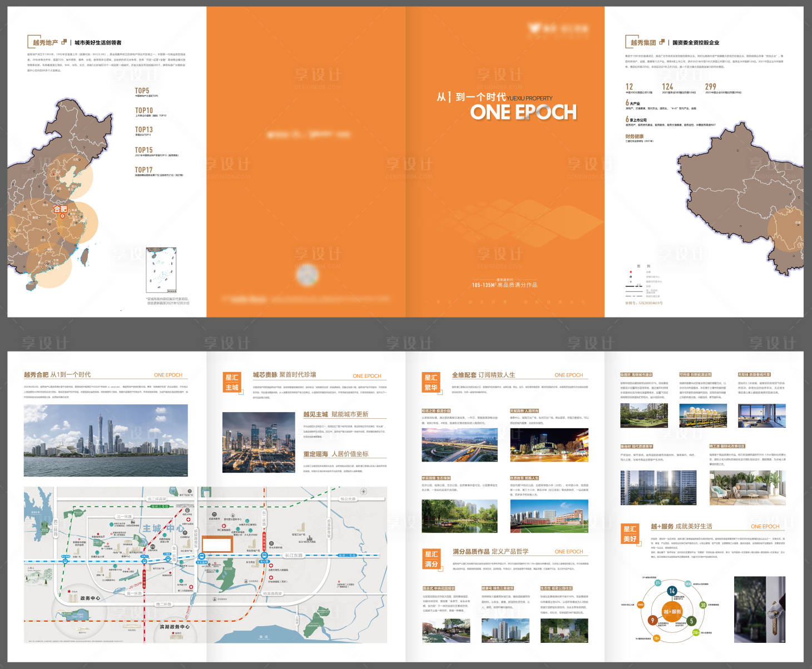
Task: Open the sofa with plants interior photo
Action: tap(747, 487)
